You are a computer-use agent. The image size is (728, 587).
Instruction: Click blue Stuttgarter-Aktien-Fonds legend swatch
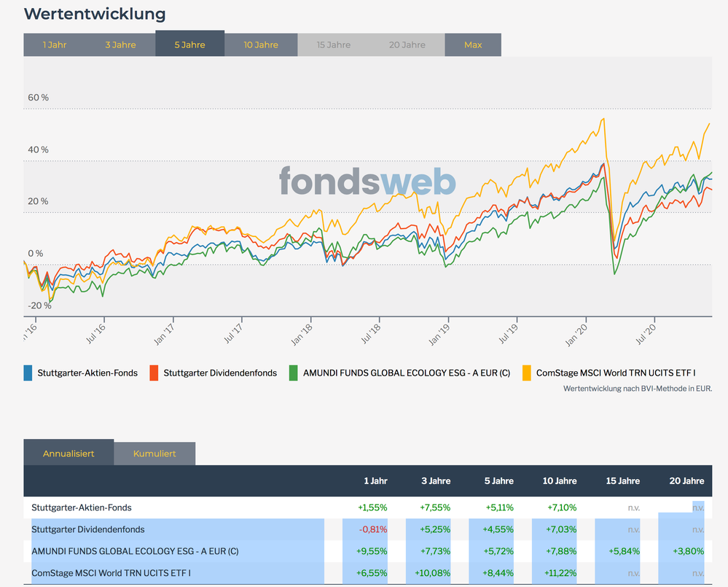tap(28, 373)
